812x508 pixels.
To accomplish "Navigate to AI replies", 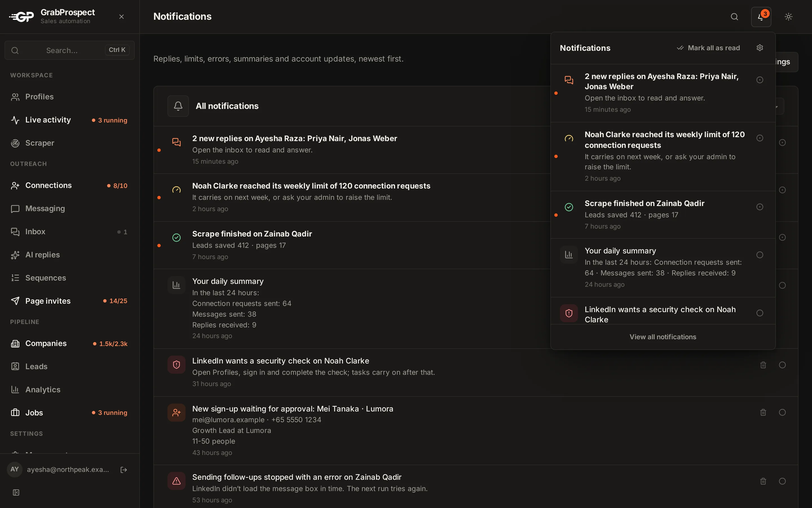I will click(69, 255).
